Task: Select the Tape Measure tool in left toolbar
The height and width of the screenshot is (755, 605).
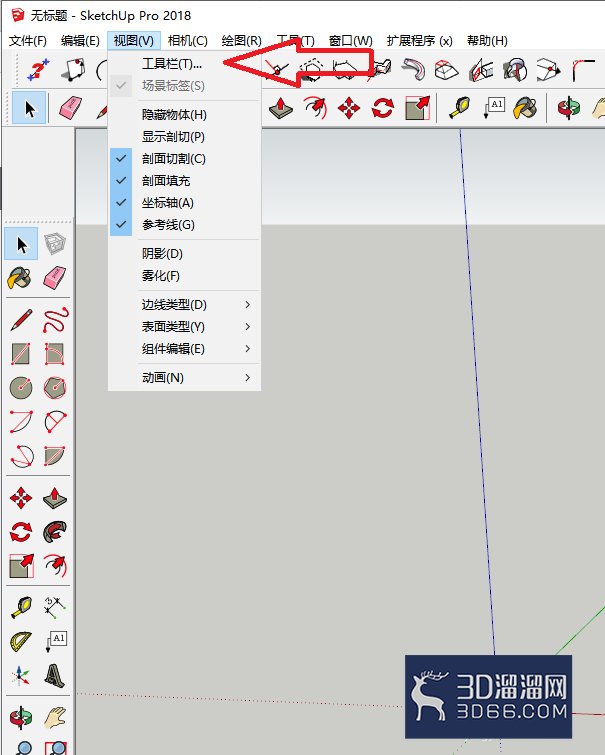Action: 21,608
